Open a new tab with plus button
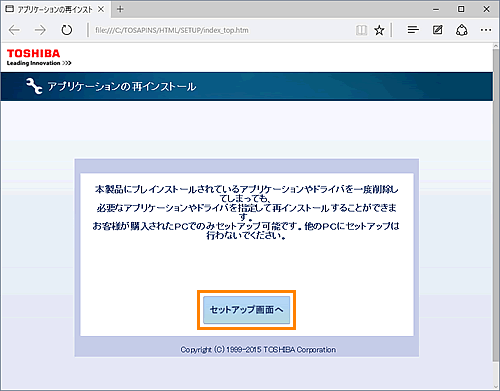 coord(120,9)
